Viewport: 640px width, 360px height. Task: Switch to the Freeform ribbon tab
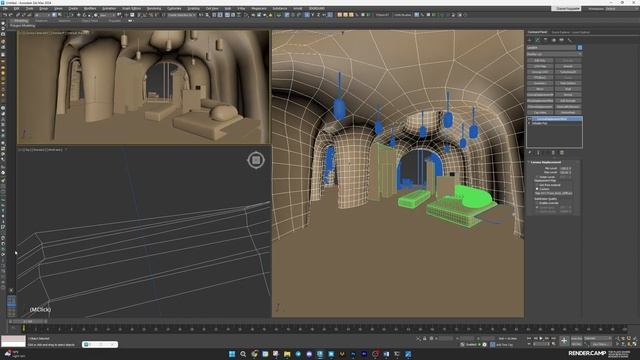point(41,21)
